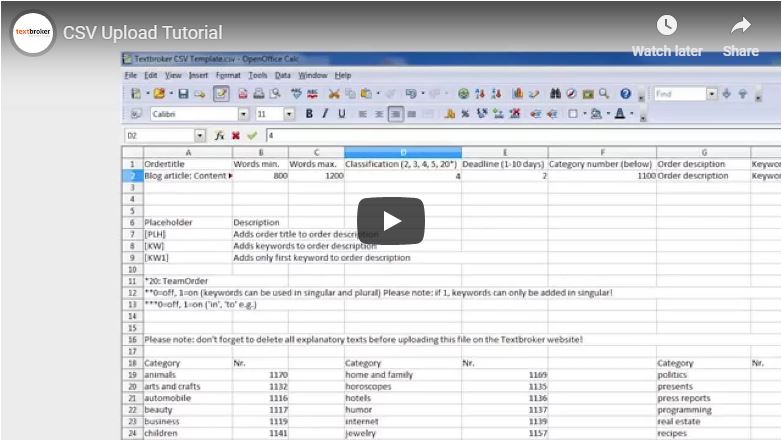
Task: Expand the Borders dropdown arrow
Action: point(585,114)
